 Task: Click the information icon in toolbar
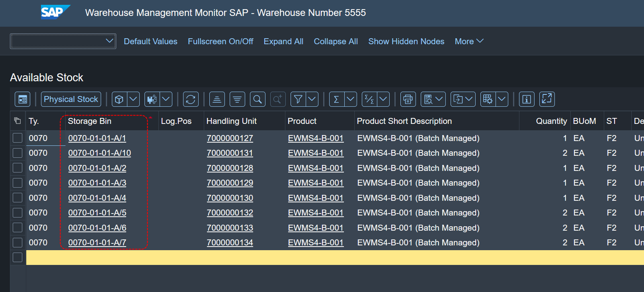coord(527,99)
